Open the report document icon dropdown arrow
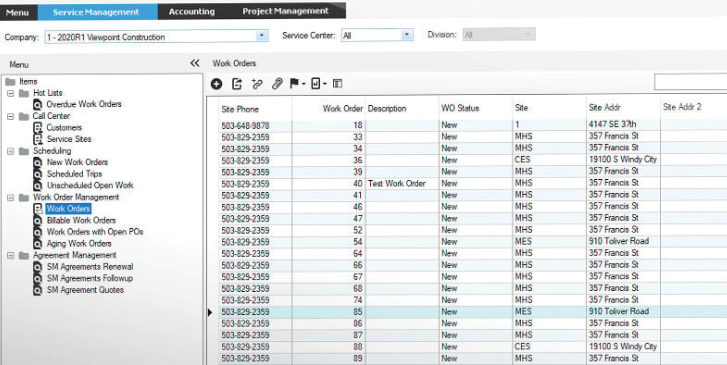 (x=325, y=84)
